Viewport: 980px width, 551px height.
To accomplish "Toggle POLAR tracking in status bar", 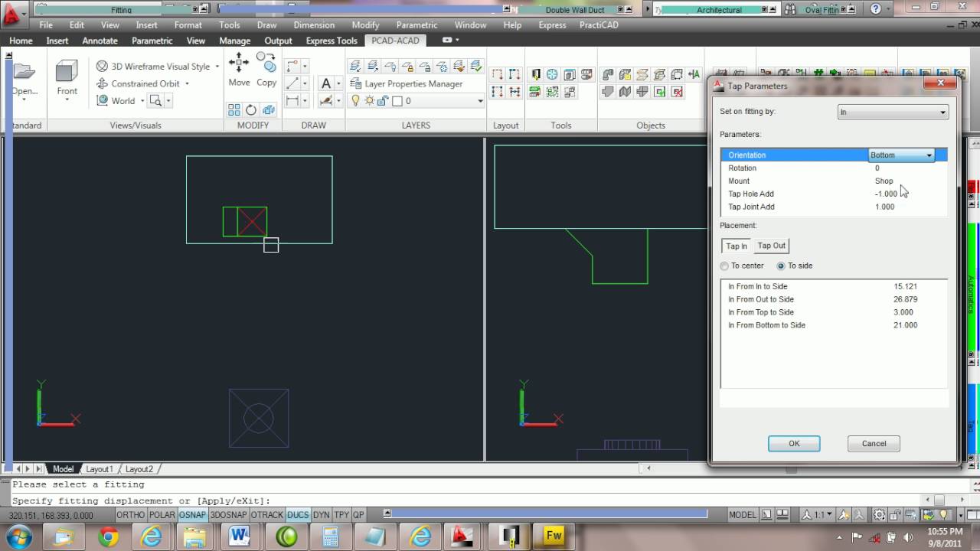I will [x=162, y=515].
